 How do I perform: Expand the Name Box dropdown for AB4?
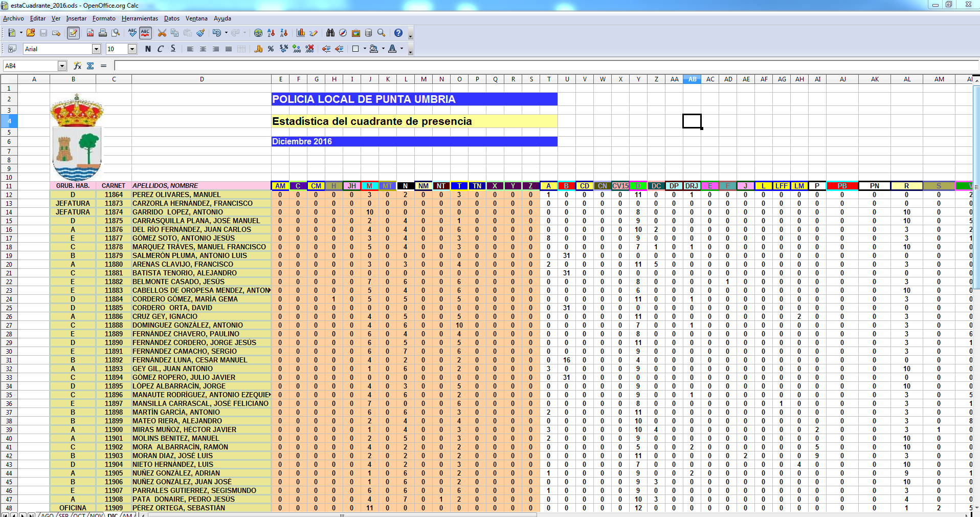coord(62,66)
